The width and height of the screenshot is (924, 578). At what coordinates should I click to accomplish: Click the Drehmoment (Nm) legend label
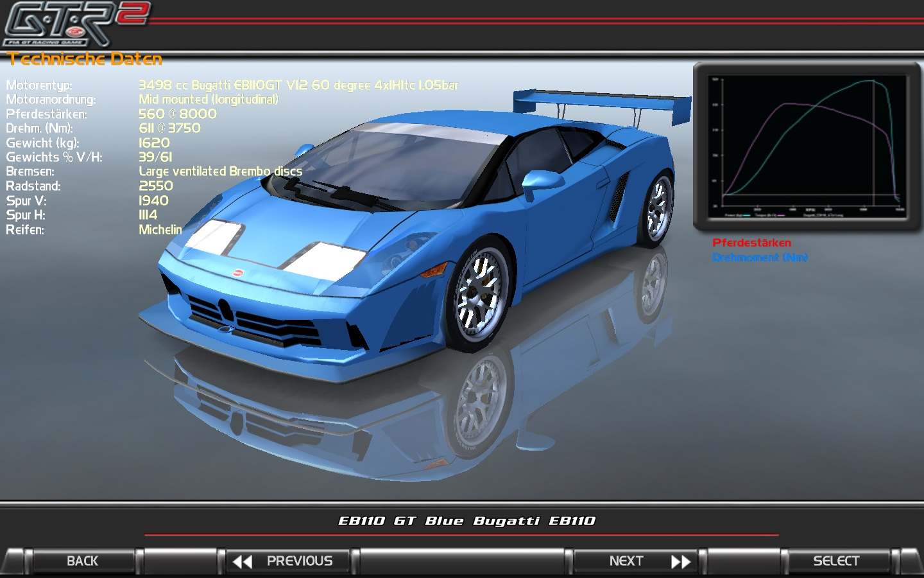coord(760,258)
